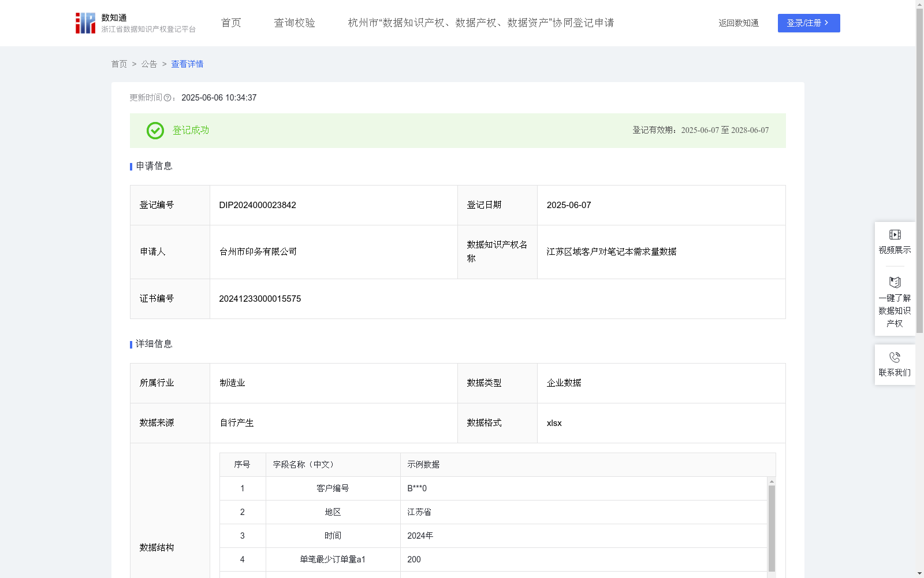This screenshot has height=578, width=924.
Task: Click the green 登记成功 checkmark icon
Action: click(155, 131)
